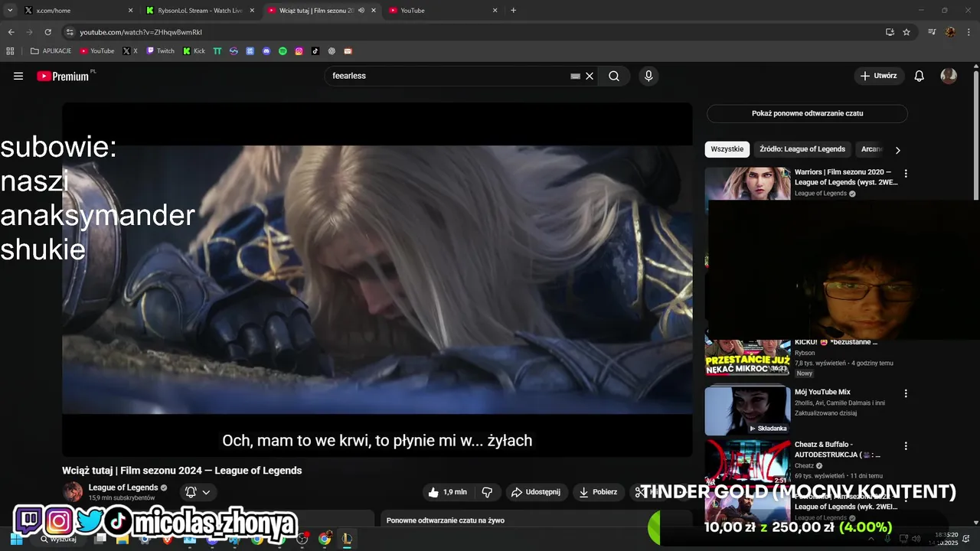Open the apps grid in bookmarks bar
The width and height of the screenshot is (980, 551).
coord(10,51)
